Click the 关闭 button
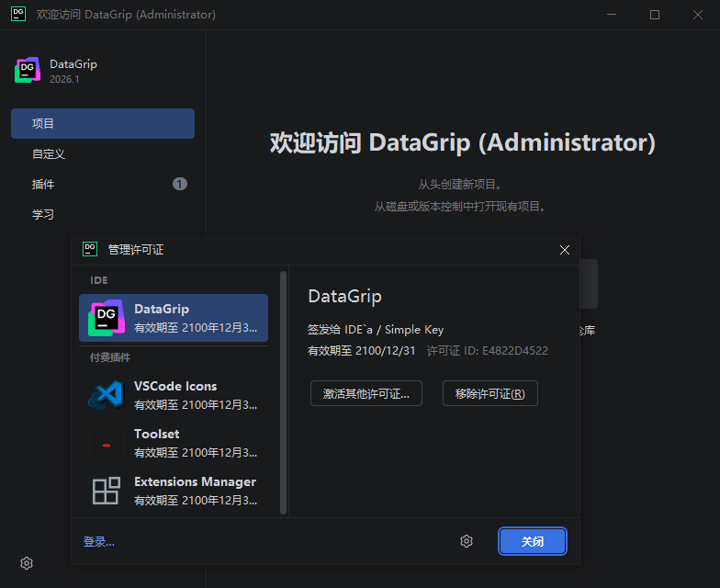Viewport: 720px width, 588px height. pyautogui.click(x=532, y=541)
